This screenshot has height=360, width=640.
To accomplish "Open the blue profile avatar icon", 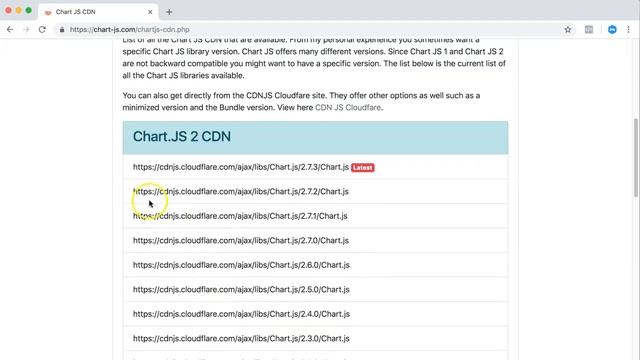I will click(612, 29).
